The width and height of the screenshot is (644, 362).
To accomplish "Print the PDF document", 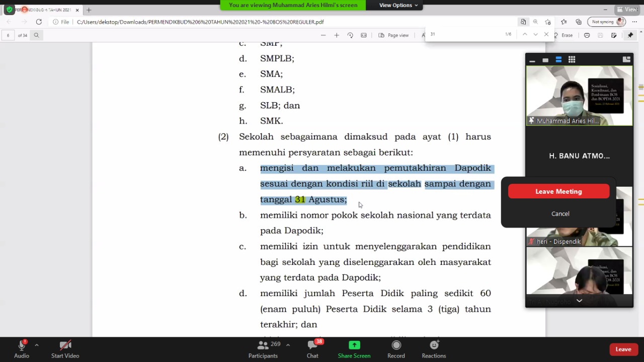I will pyautogui.click(x=587, y=35).
